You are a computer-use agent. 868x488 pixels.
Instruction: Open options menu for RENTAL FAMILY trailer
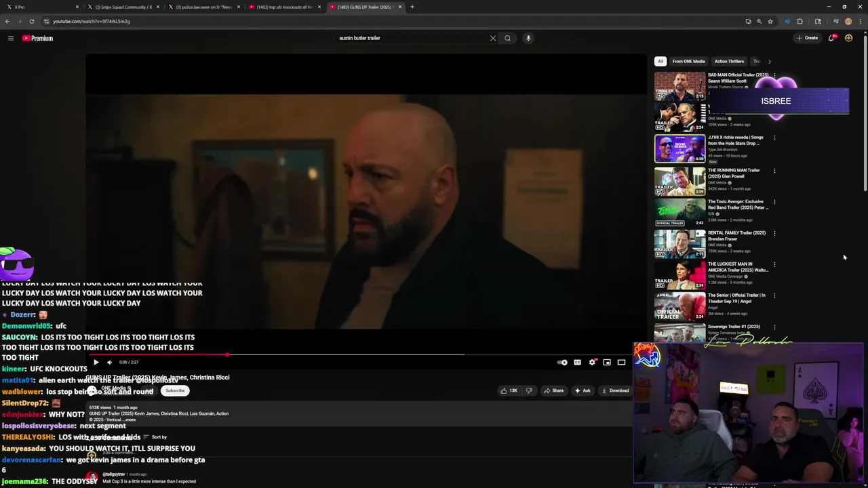click(x=774, y=233)
